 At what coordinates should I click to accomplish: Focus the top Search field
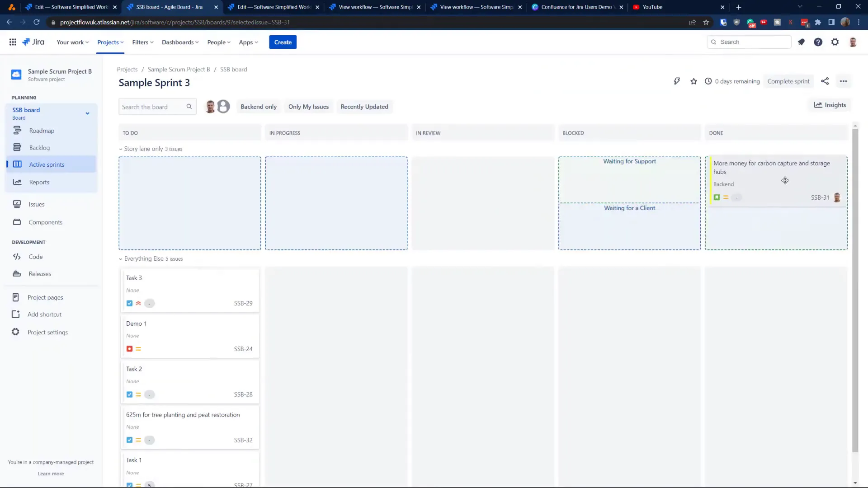749,42
